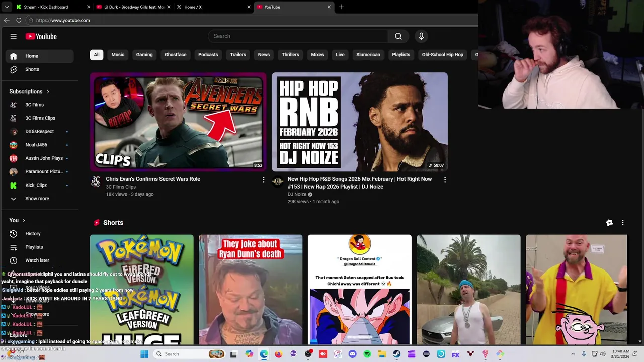Open the 3C Films subscription channel

(39, 105)
